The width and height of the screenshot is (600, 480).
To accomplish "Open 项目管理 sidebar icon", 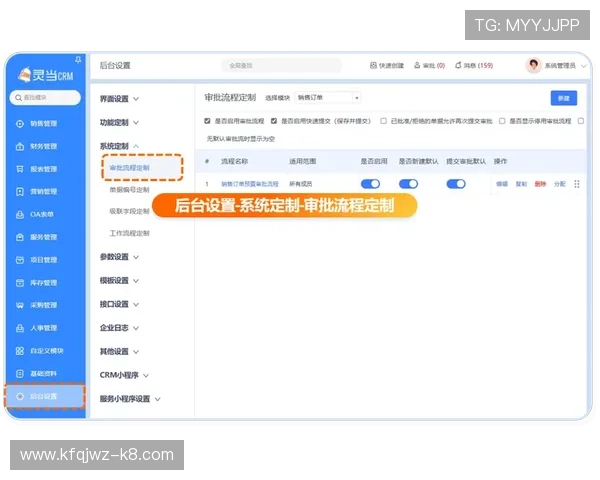I will coord(20,260).
